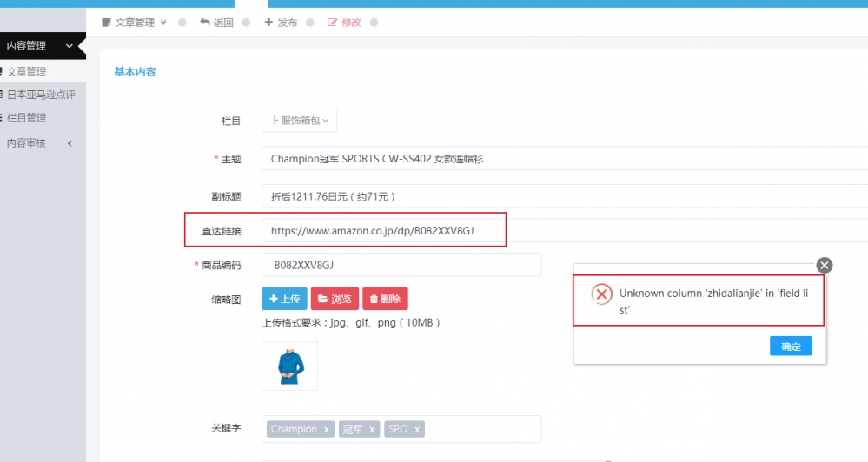Click the upload format requirement text
This screenshot has height=462, width=868.
pos(351,322)
